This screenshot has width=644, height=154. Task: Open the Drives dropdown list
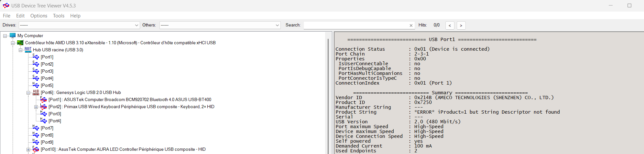pos(136,25)
